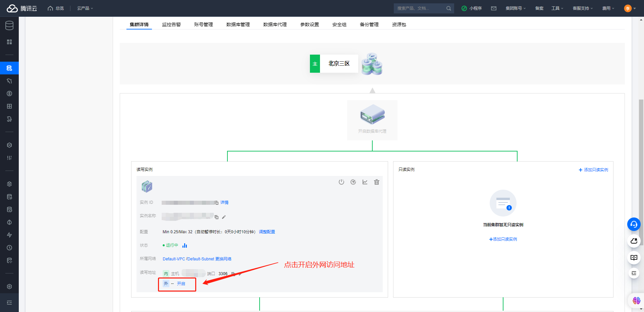Open the mail message icon in header

coord(493,8)
